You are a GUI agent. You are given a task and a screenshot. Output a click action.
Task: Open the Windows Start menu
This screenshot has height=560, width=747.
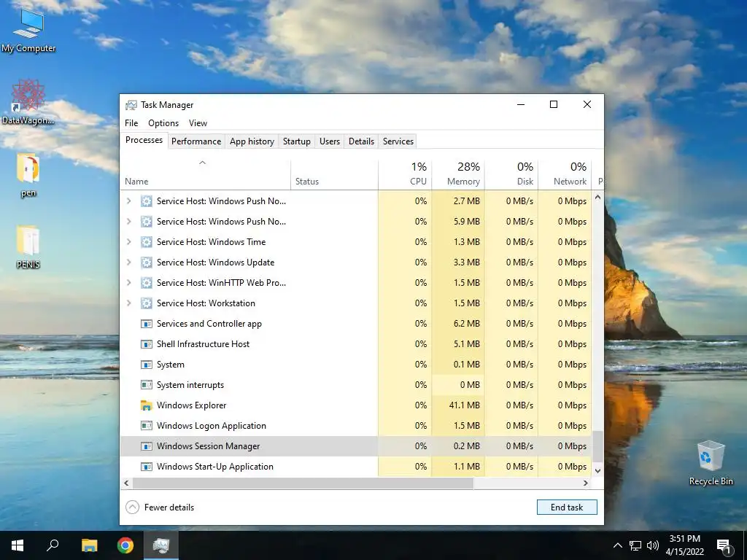[x=18, y=545]
